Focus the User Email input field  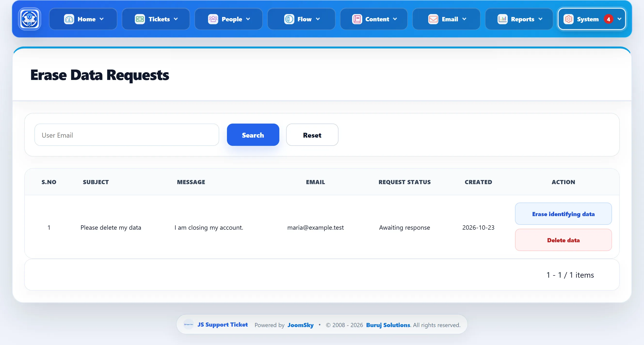click(127, 135)
